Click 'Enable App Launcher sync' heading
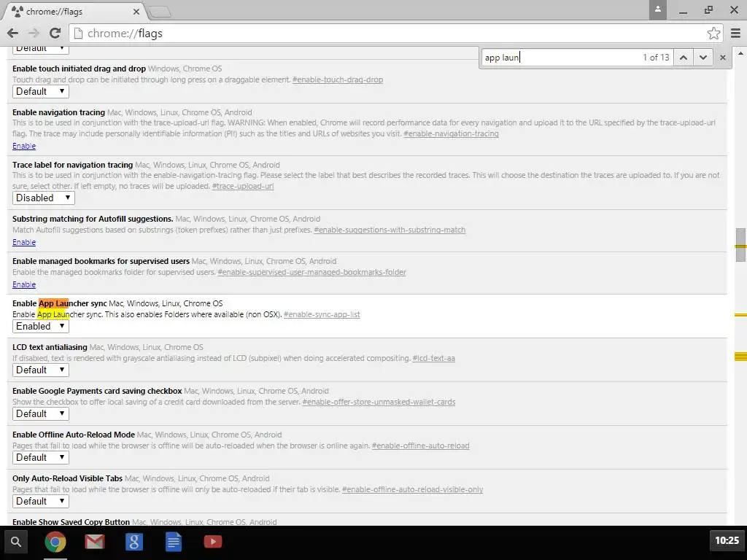Screen dimensions: 747x560 [60, 303]
